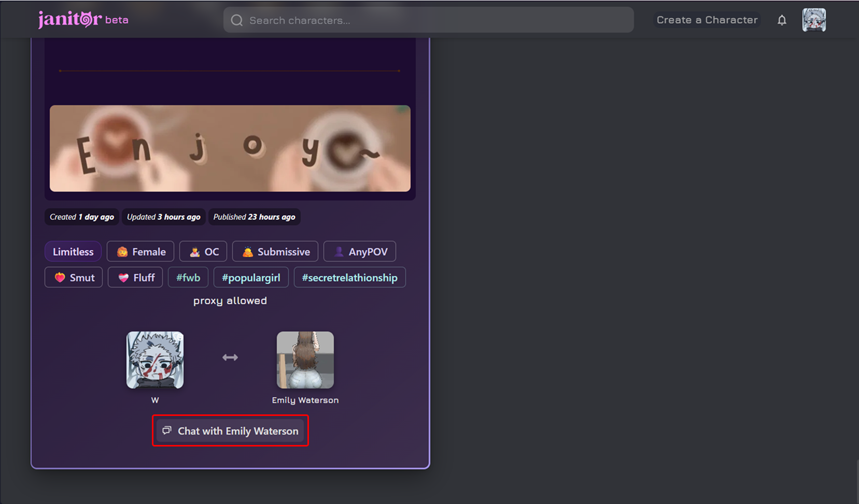Click Emily Waterson's character avatar
Screen dimensions: 859x504
(305, 360)
